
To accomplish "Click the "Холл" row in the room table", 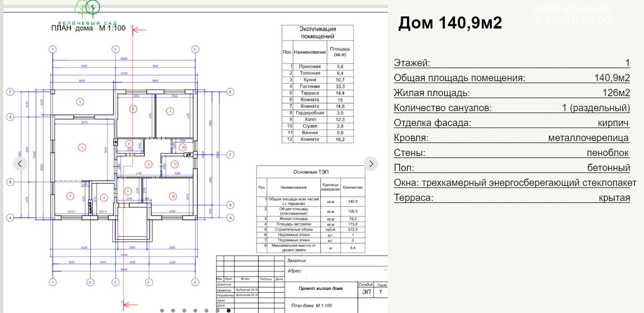I will [x=317, y=119].
